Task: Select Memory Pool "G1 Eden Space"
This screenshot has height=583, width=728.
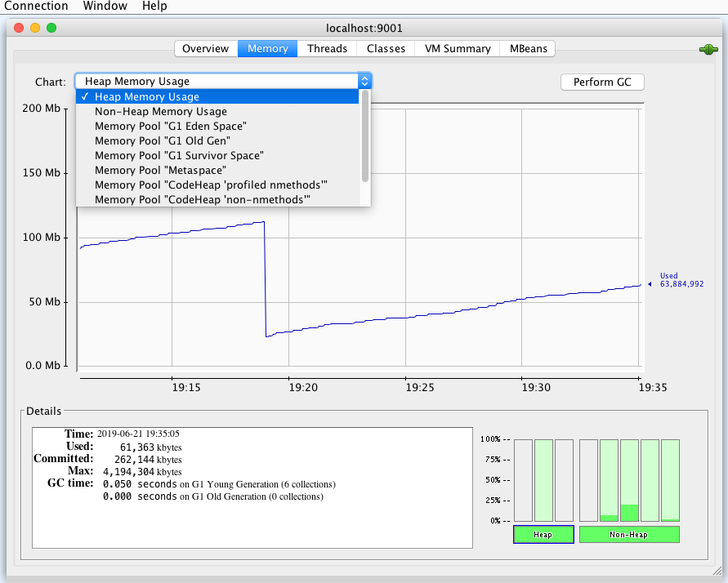Action: pyautogui.click(x=170, y=127)
